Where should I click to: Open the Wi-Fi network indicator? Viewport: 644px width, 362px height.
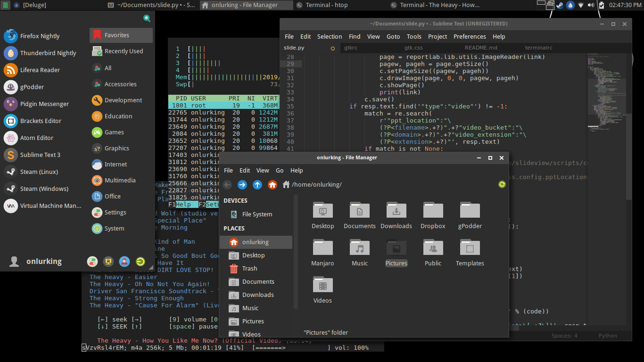(x=581, y=5)
